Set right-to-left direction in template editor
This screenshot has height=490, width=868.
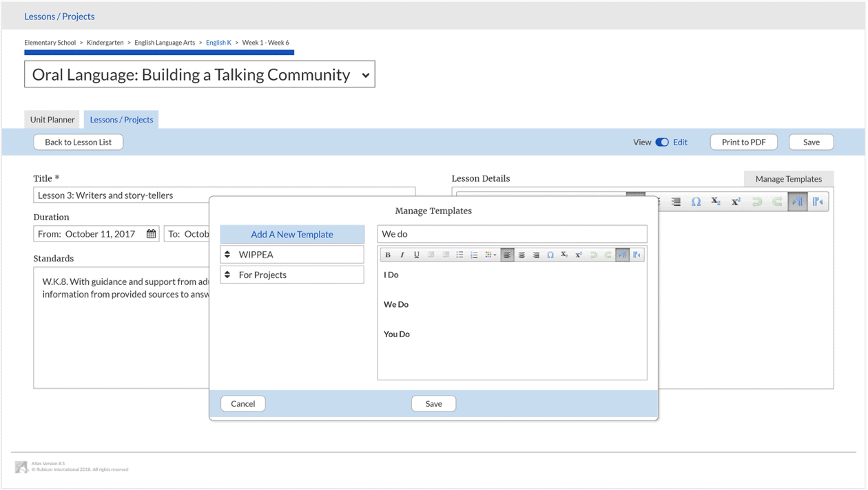[x=637, y=255]
